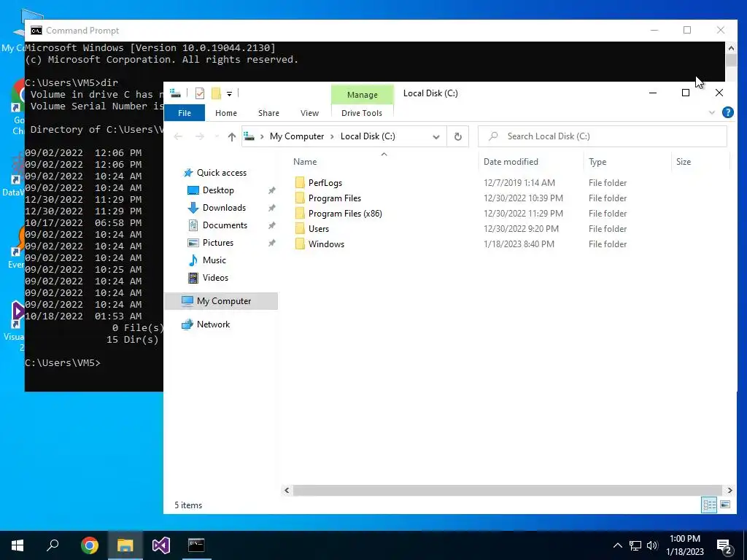Click the pin icon next to Pictures
This screenshot has width=747, height=560.
click(271, 243)
